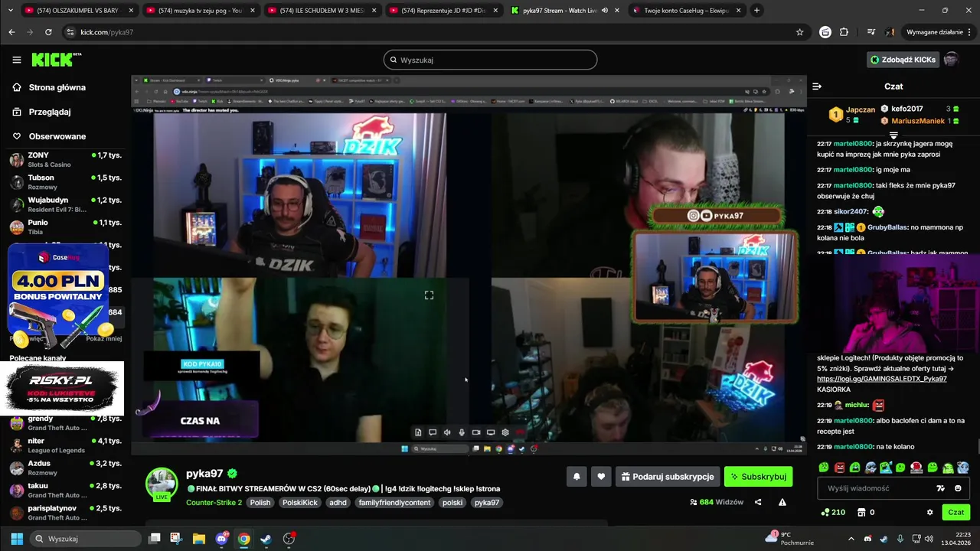Click pyka97 streamer avatar

[x=162, y=484]
